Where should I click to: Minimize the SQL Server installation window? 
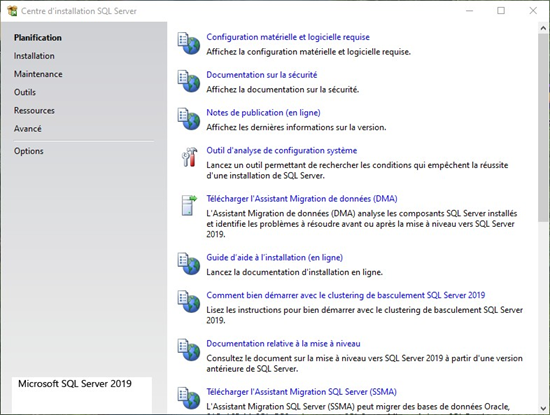coord(469,11)
